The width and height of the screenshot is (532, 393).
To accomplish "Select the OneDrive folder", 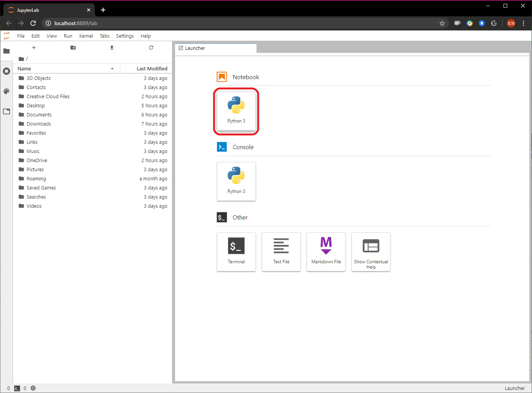I will [92, 160].
